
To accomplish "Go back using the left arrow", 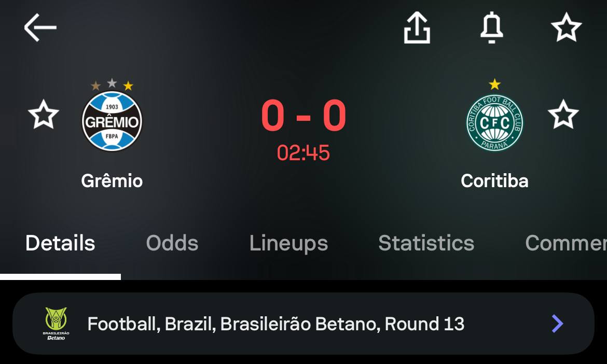I will pyautogui.click(x=40, y=27).
